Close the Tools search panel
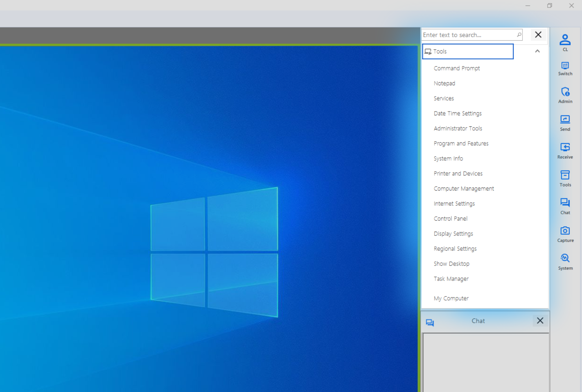Screen dimensions: 582x392 click(x=538, y=34)
